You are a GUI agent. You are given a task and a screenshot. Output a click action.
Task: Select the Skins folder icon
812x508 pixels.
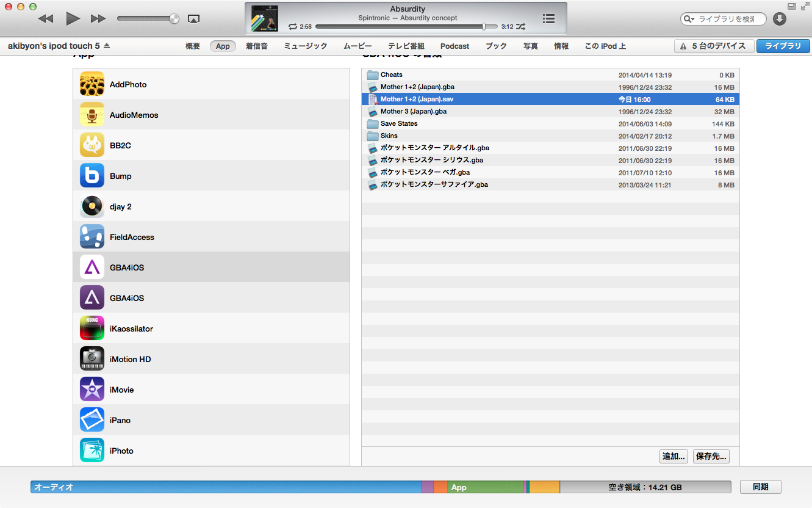pyautogui.click(x=373, y=136)
